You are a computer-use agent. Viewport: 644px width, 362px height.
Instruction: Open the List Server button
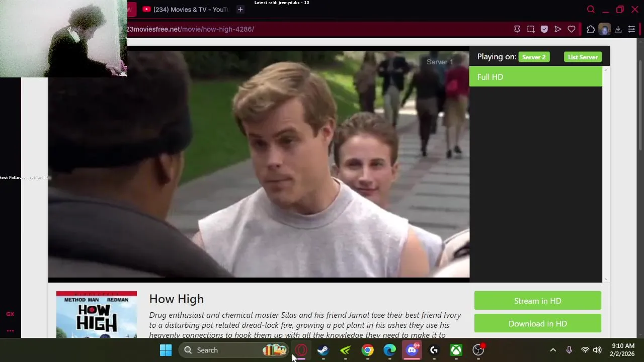[583, 57]
